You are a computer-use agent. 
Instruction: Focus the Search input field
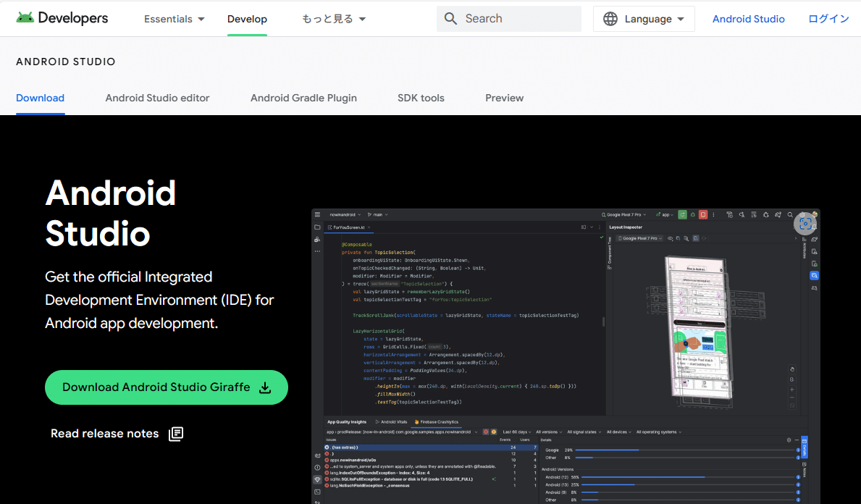tap(509, 19)
